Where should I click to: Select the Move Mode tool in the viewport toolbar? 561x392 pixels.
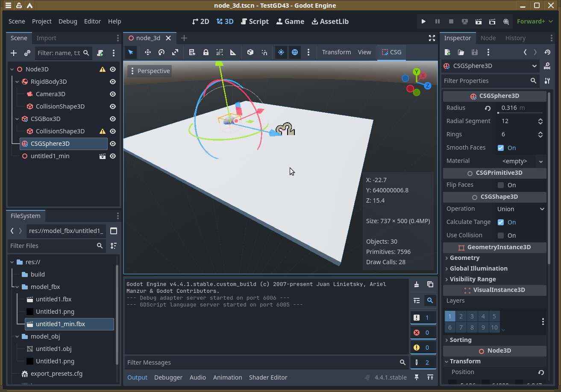(x=148, y=52)
